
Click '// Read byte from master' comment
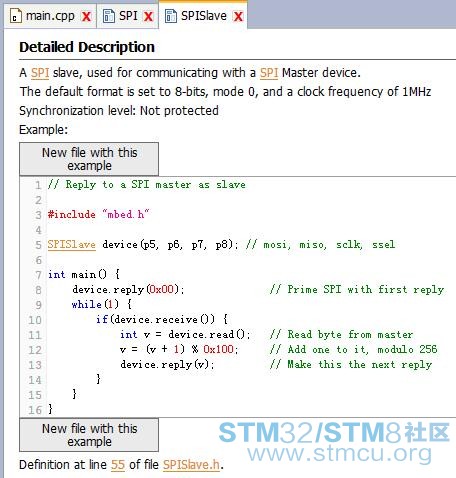(x=342, y=334)
